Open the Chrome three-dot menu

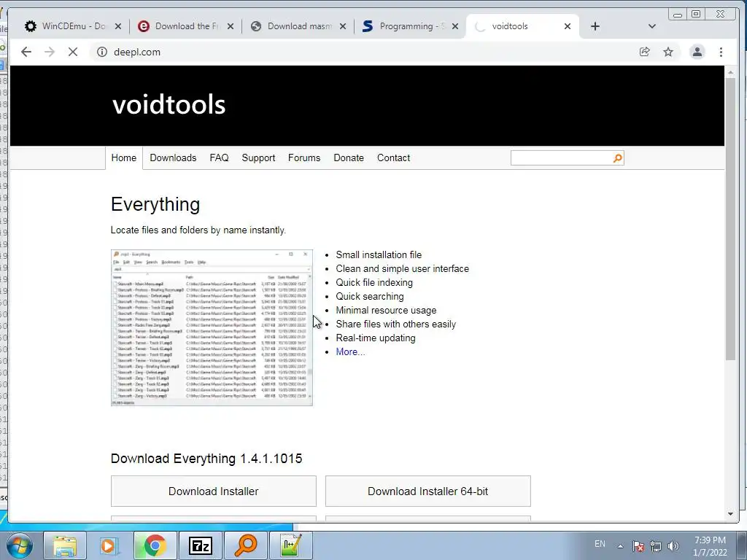(x=721, y=52)
